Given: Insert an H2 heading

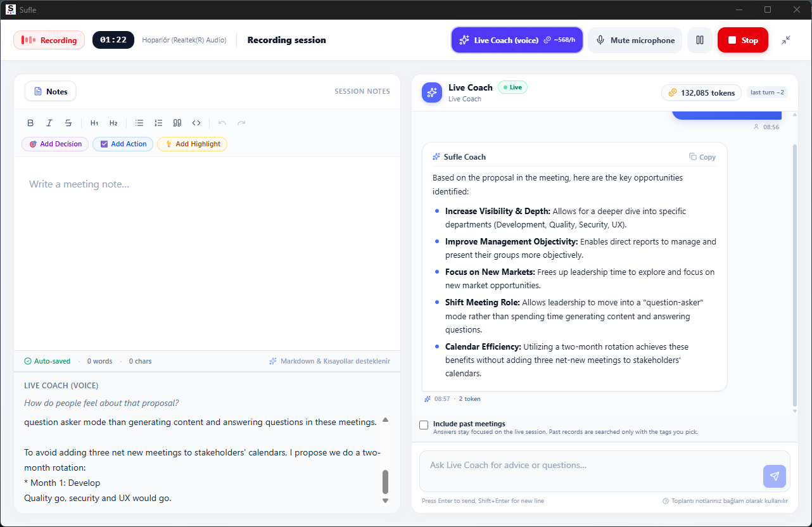Looking at the screenshot, I should (x=113, y=123).
